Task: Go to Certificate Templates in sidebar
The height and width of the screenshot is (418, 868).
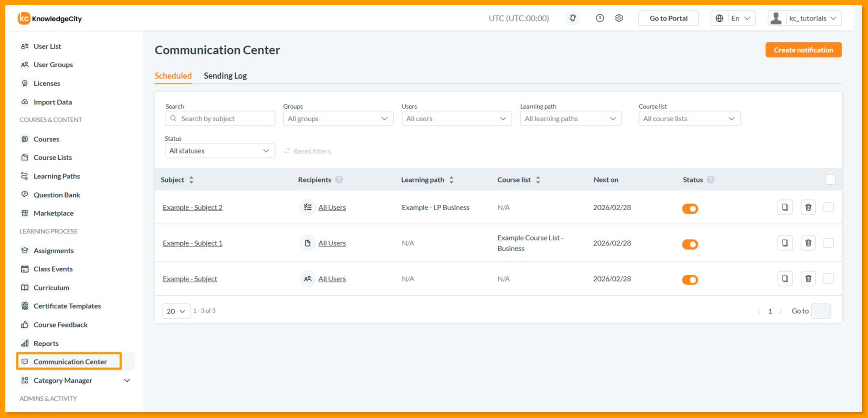Action: point(67,306)
